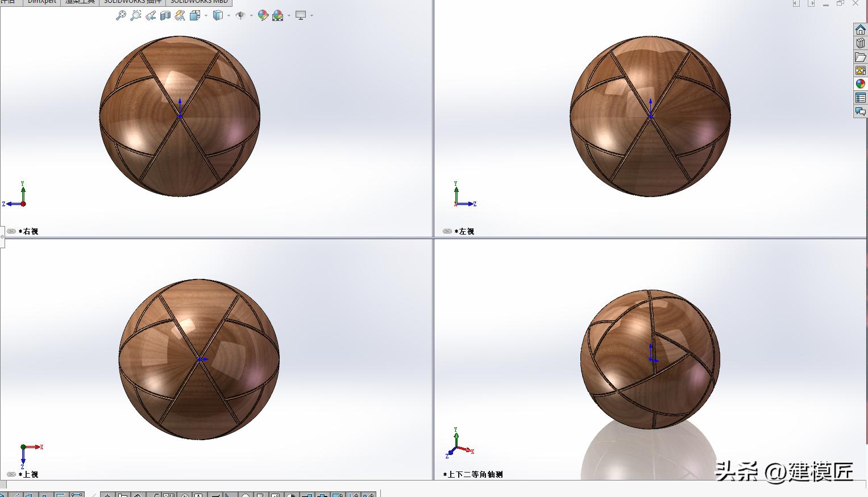Switch to the 渲染工具 ribbon tab

tap(80, 2)
